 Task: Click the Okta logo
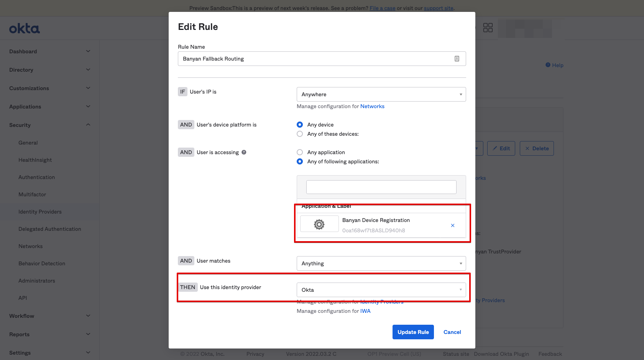pyautogui.click(x=25, y=29)
